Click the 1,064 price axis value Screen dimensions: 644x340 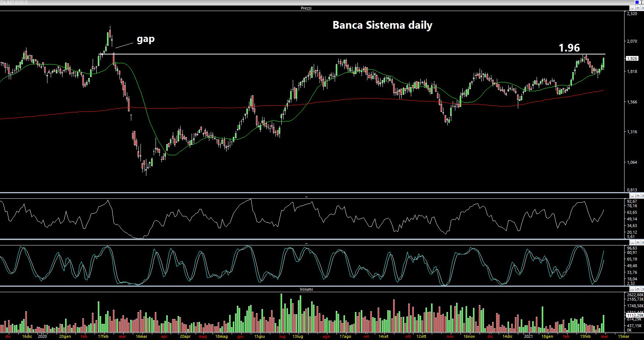pyautogui.click(x=632, y=162)
